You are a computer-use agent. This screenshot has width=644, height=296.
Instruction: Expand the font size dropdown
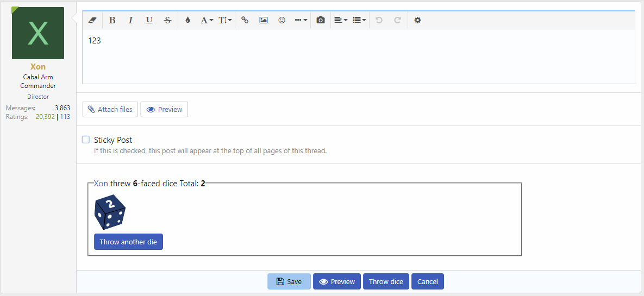[x=225, y=20]
